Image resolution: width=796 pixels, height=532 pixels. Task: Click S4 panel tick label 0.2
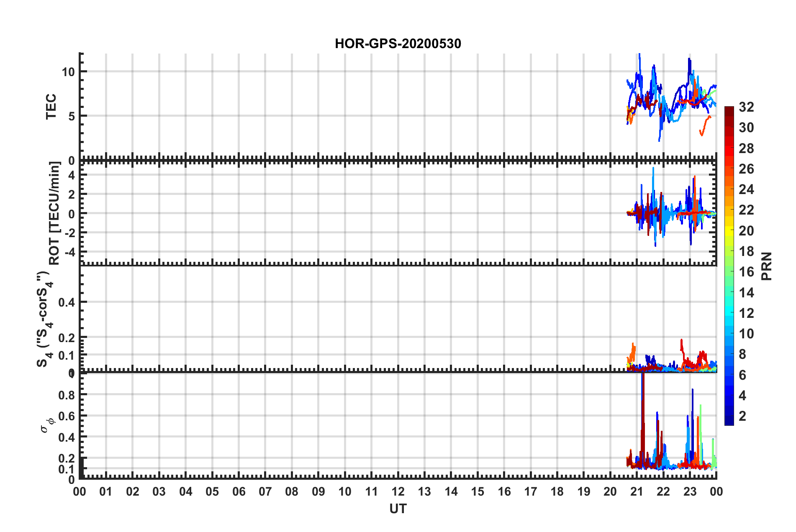tap(67, 338)
